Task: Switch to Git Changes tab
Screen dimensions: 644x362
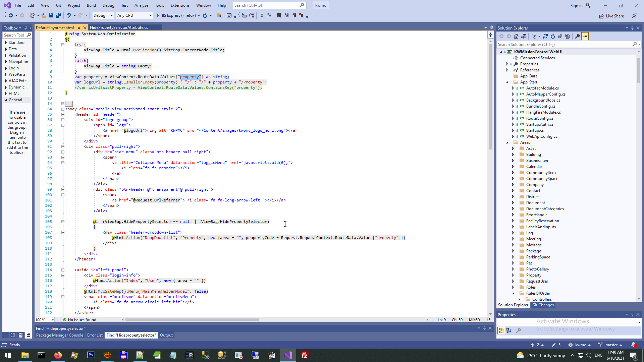Action: (543, 305)
